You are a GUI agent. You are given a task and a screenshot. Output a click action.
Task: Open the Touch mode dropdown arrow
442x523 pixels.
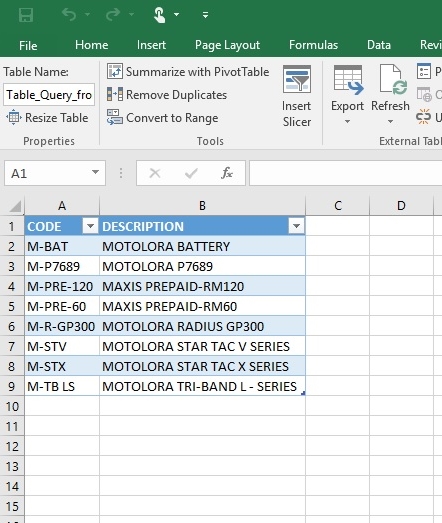[176, 14]
